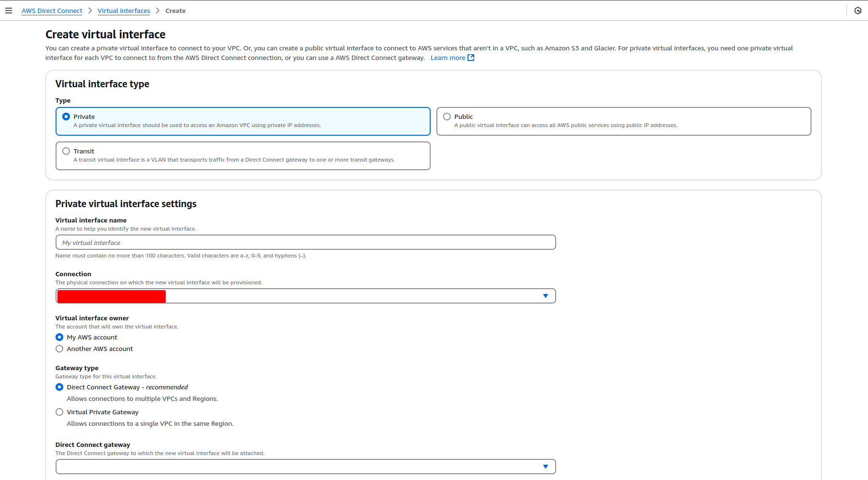
Task: Click the 'Virtual interface owner' label
Action: (92, 318)
